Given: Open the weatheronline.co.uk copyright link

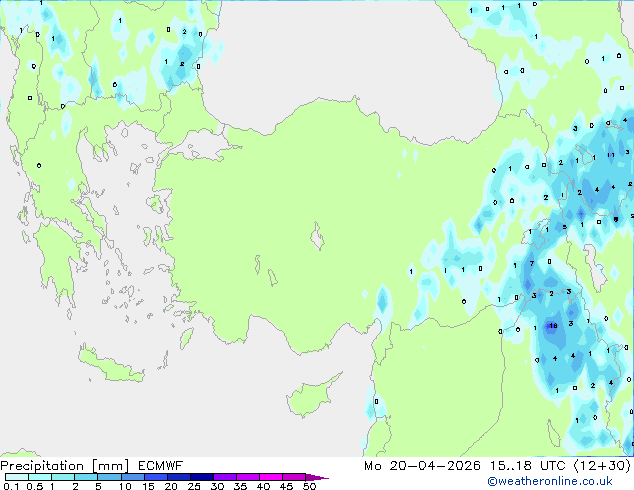Looking at the screenshot, I should click(x=550, y=481).
